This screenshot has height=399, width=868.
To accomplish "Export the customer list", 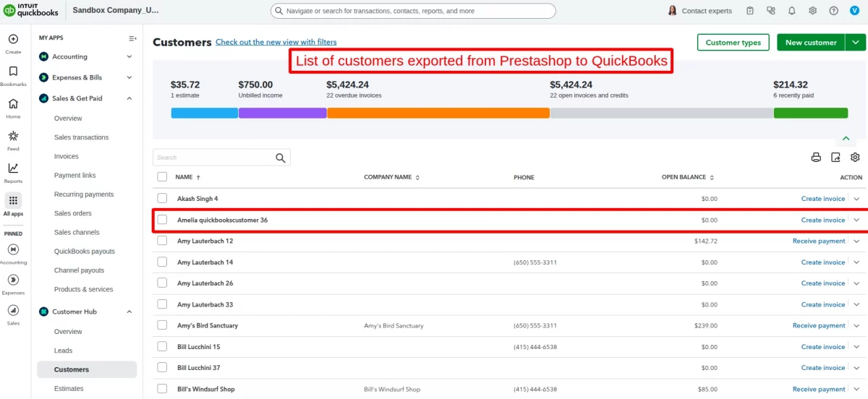I will click(835, 158).
